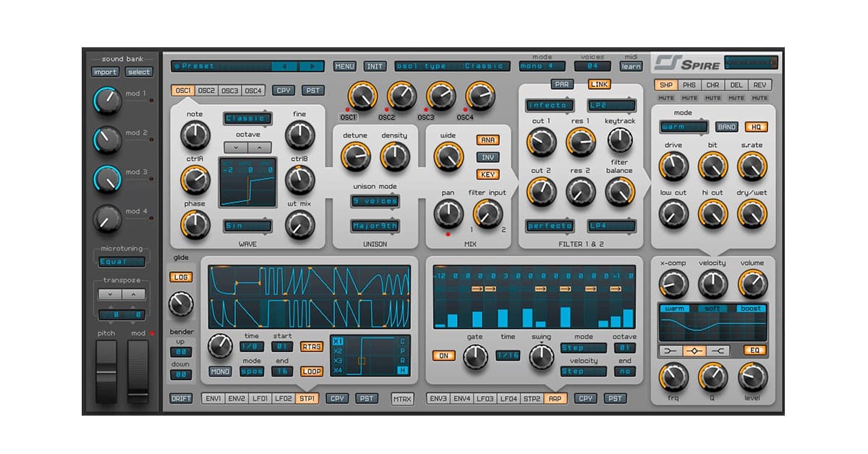Open the Major9th unison chord dropdown
868x454 pixels.
click(375, 226)
